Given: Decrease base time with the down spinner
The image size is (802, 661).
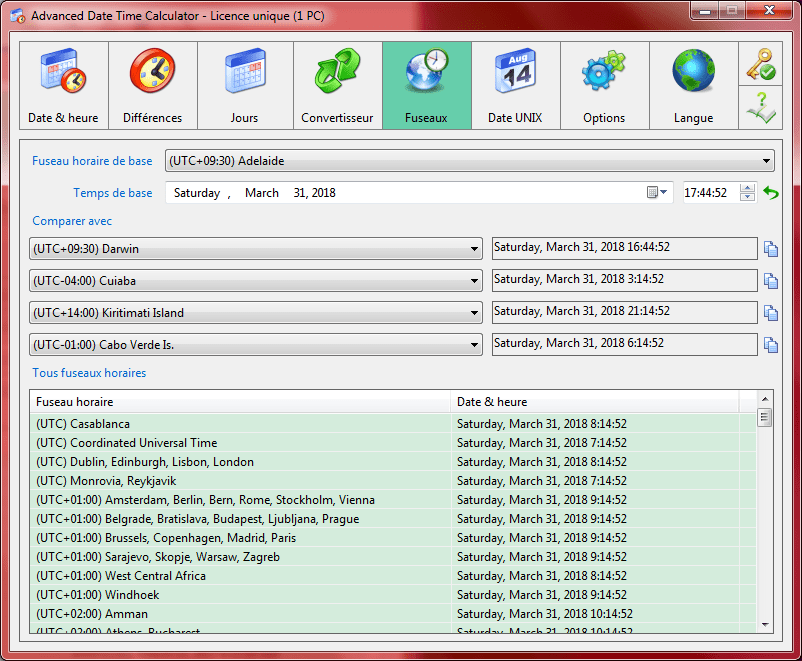Looking at the screenshot, I should coord(747,197).
